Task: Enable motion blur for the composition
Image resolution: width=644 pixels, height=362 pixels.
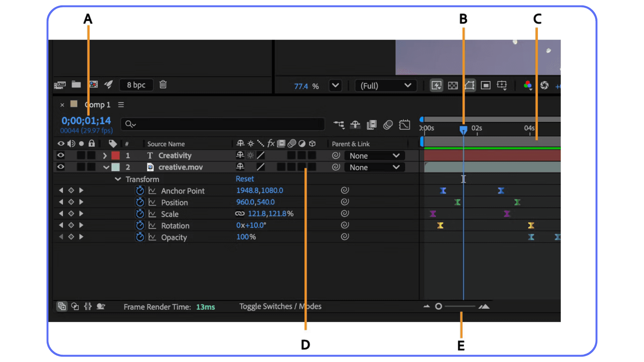Action: coord(388,125)
